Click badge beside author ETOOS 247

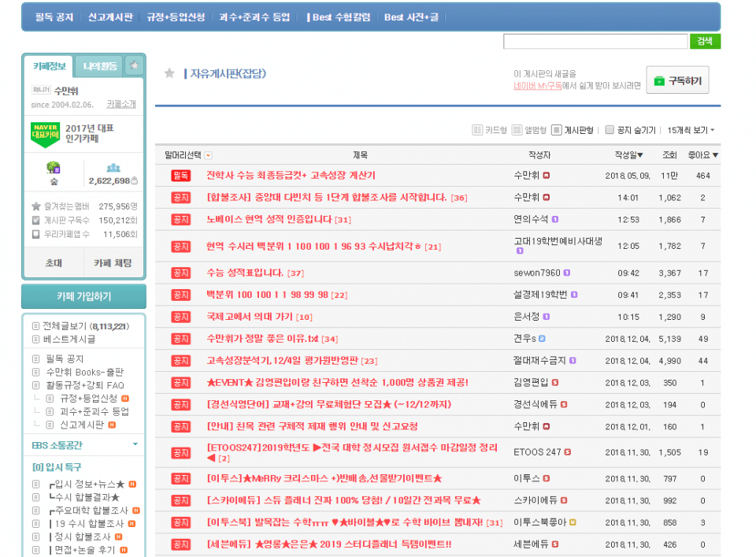point(568,452)
